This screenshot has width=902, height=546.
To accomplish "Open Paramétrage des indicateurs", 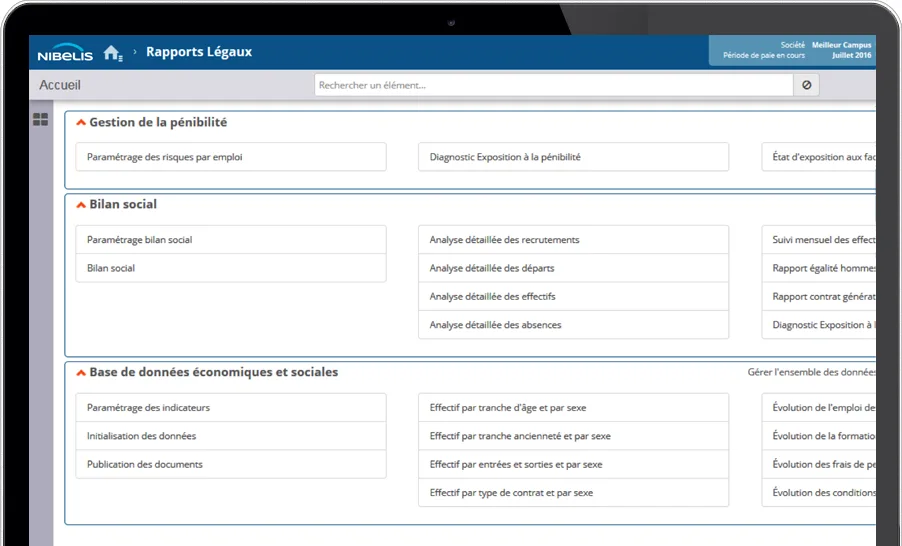I will [x=231, y=408].
